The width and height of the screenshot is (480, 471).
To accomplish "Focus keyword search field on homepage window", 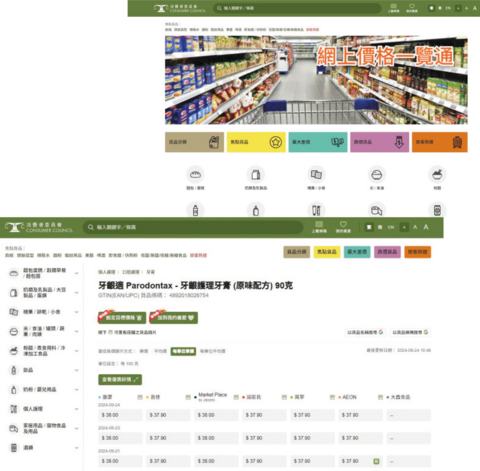I will pyautogui.click(x=297, y=8).
